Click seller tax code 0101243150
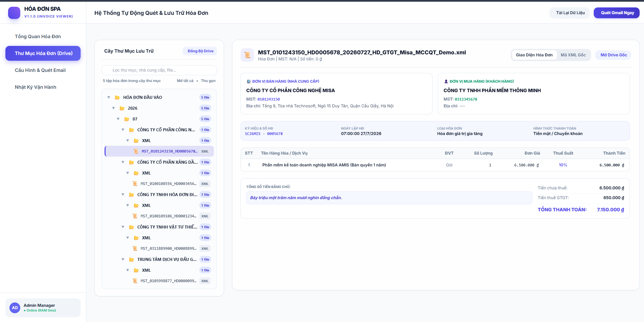The width and height of the screenshot is (644, 322). click(x=269, y=100)
